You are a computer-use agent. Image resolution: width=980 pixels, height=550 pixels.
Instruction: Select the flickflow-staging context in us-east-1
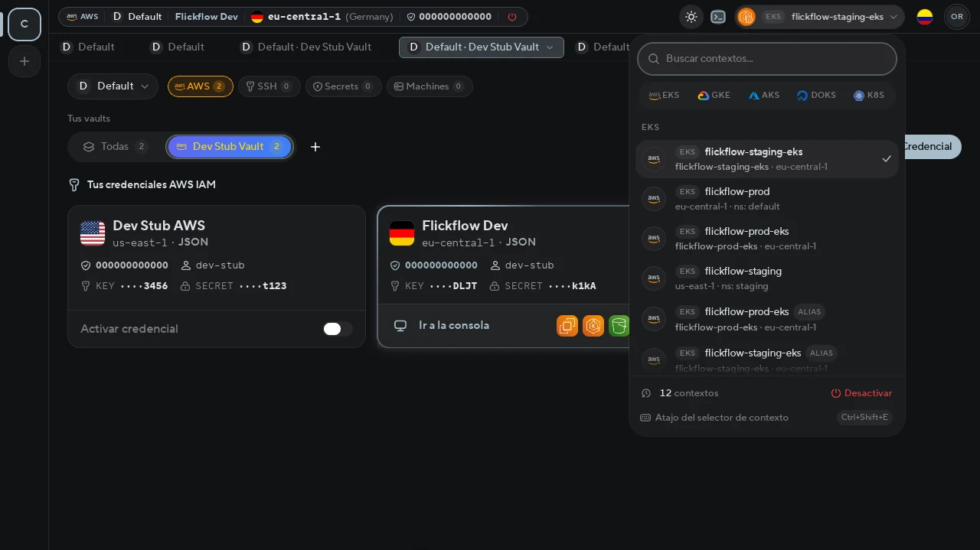(x=767, y=278)
